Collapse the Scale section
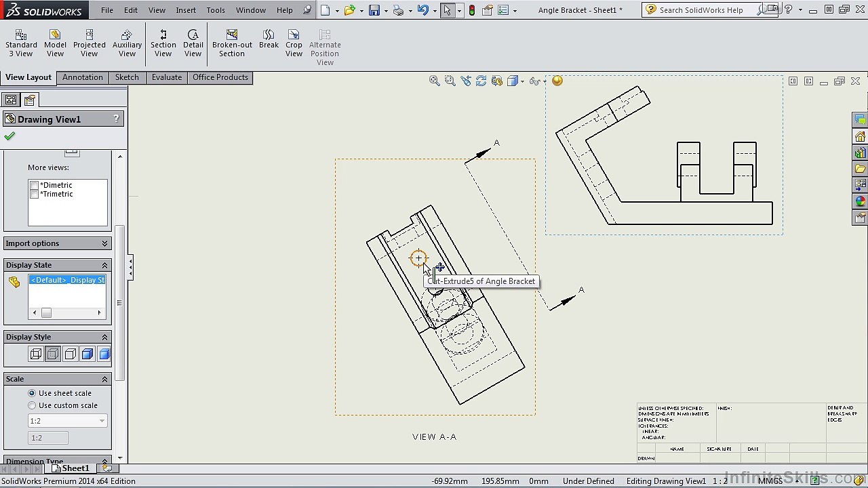 tap(104, 379)
